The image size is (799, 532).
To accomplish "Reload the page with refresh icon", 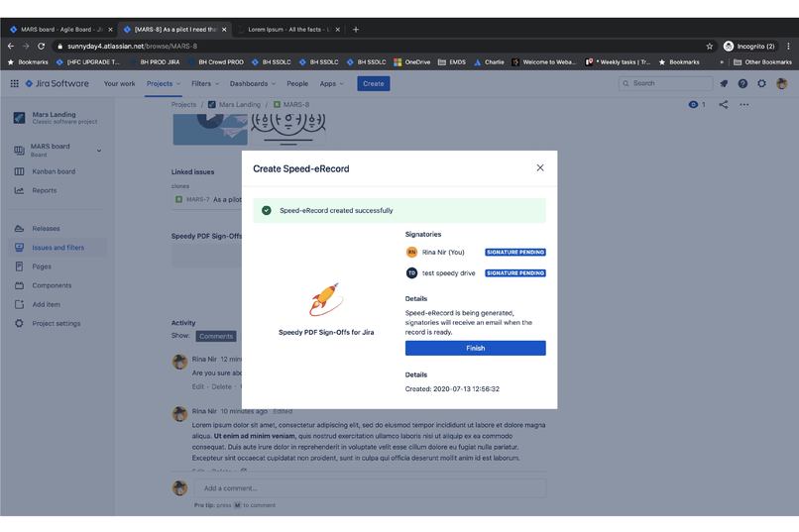I will click(41, 46).
